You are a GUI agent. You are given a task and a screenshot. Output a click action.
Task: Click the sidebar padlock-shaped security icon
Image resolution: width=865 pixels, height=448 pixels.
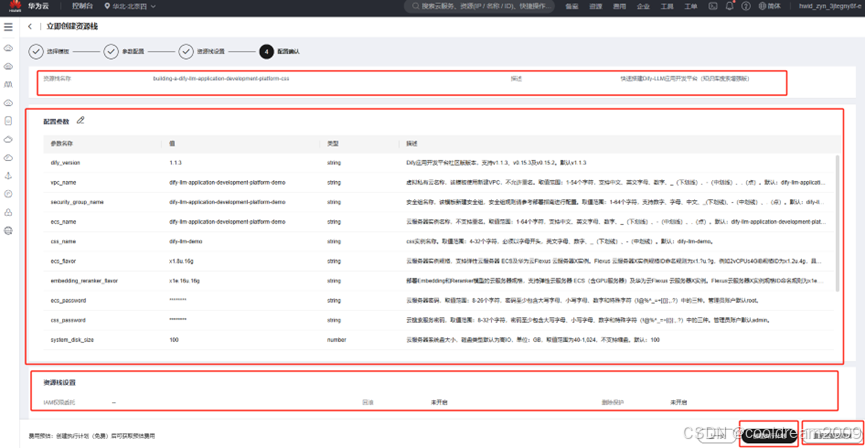pyautogui.click(x=8, y=212)
